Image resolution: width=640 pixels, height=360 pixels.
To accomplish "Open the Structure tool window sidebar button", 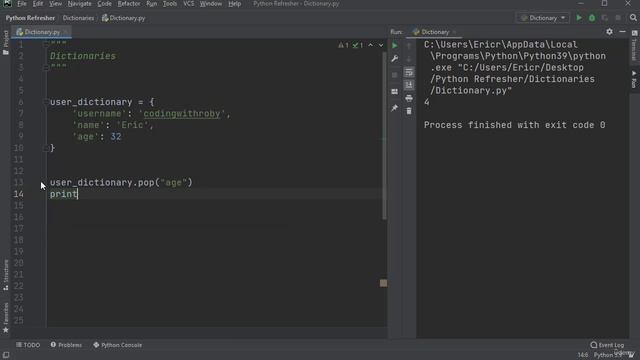I will coord(5,275).
